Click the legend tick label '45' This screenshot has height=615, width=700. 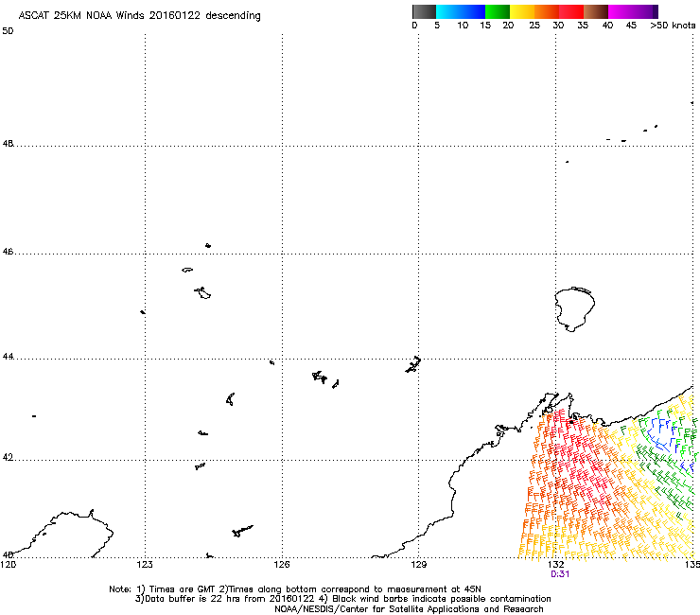[x=631, y=26]
